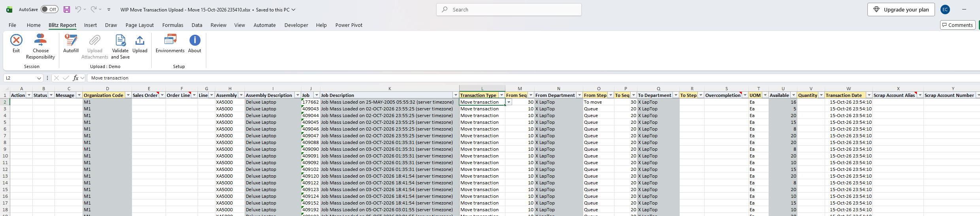Expand the formula bar chevron
Viewport: 980px width, 216px height.
(83, 78)
